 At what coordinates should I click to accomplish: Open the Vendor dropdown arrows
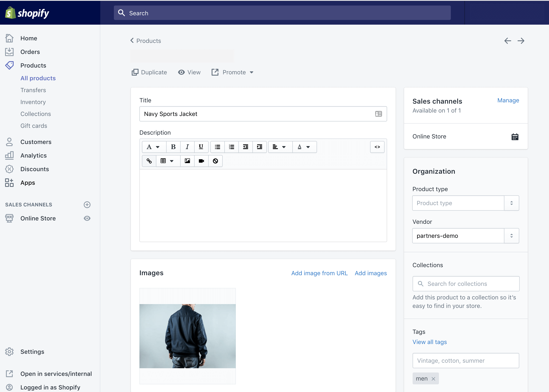pos(511,235)
